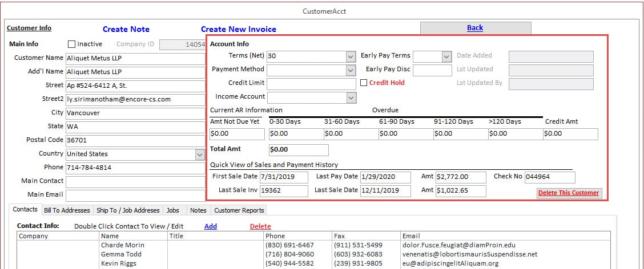Image resolution: width=644 pixels, height=269 pixels.
Task: Open the Jobs tab
Action: 173,210
